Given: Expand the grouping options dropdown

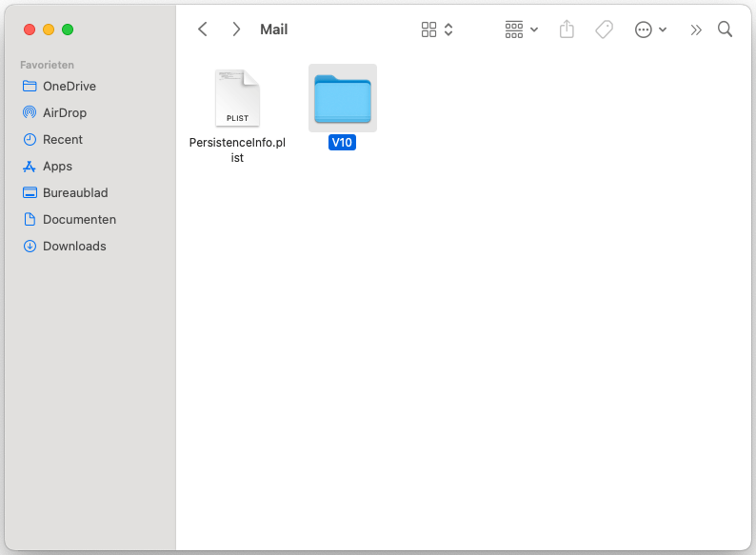Looking at the screenshot, I should pyautogui.click(x=521, y=30).
